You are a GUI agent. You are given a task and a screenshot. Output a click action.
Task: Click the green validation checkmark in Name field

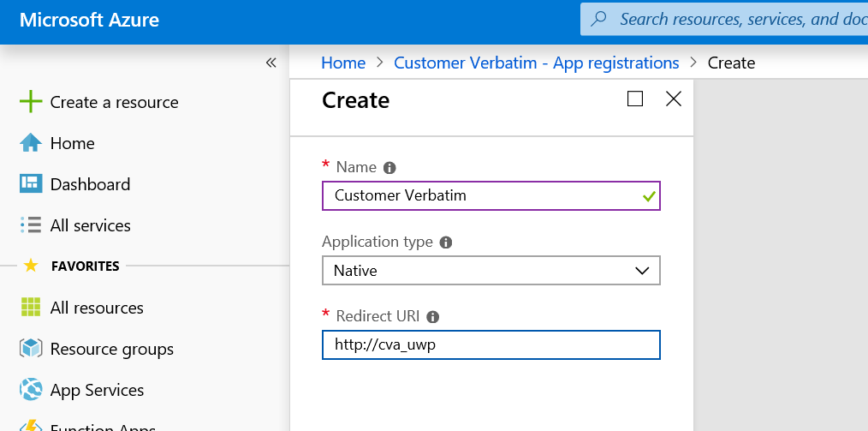(x=649, y=196)
